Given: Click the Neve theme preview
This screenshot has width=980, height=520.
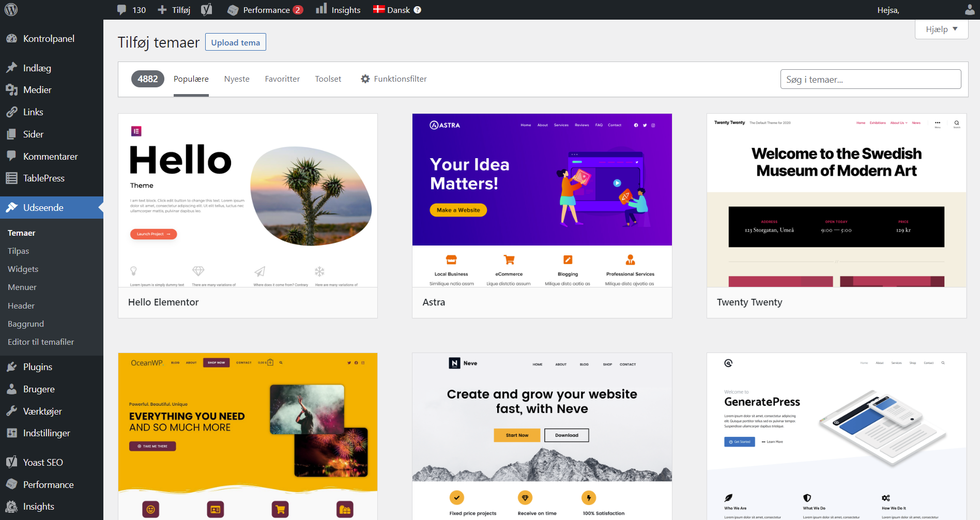Looking at the screenshot, I should coord(542,436).
